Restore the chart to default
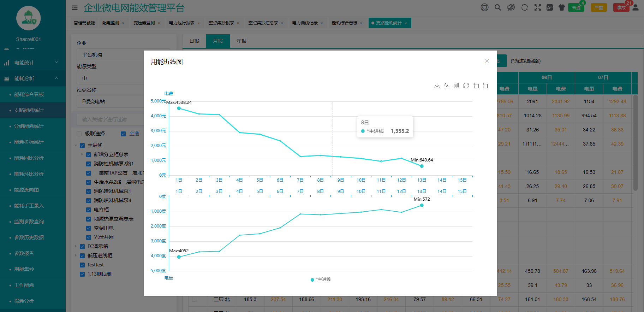 466,86
